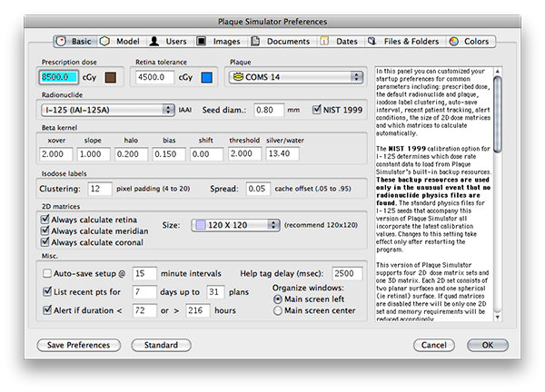Click the Documents tab page icon
Viewport: 545px width, 392px height.
[x=255, y=42]
